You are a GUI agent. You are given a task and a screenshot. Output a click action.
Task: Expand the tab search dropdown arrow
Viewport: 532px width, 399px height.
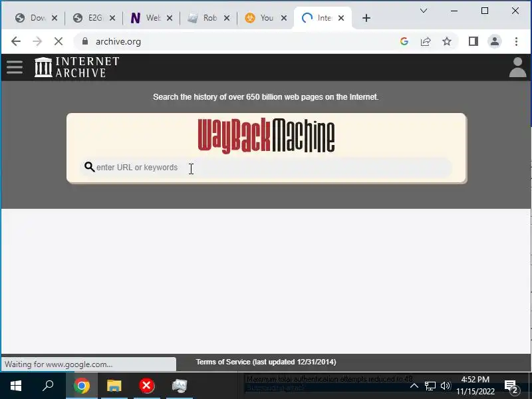tap(424, 11)
